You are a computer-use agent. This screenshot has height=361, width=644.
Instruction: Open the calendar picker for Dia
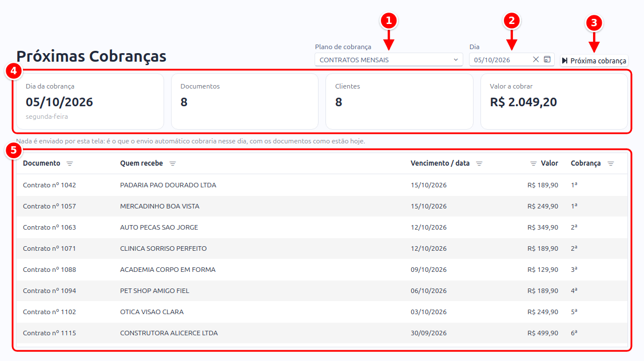547,59
